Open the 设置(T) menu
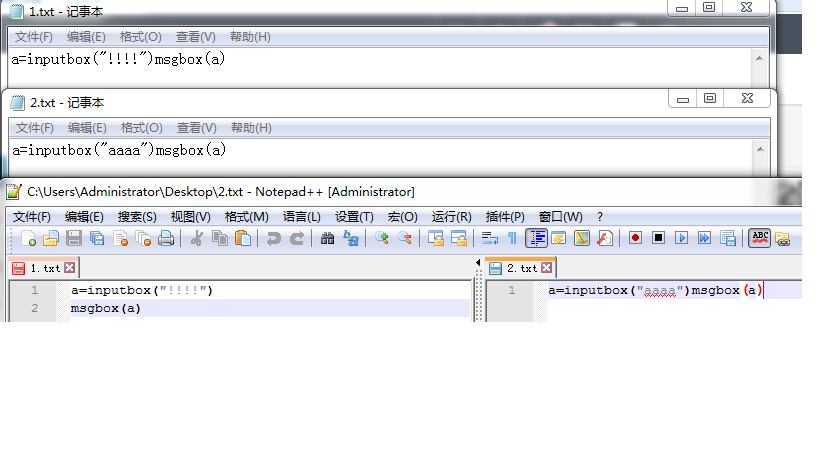 pos(354,217)
